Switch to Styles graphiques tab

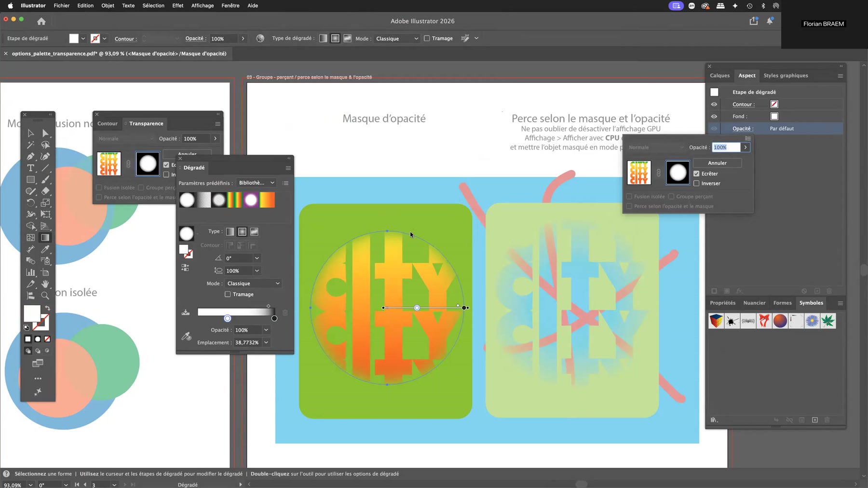(x=786, y=76)
